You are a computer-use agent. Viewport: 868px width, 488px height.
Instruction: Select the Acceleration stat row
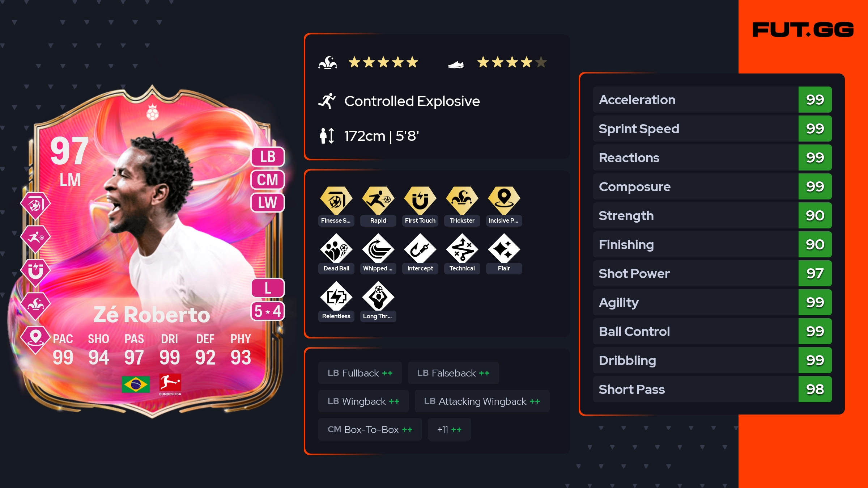coord(712,100)
